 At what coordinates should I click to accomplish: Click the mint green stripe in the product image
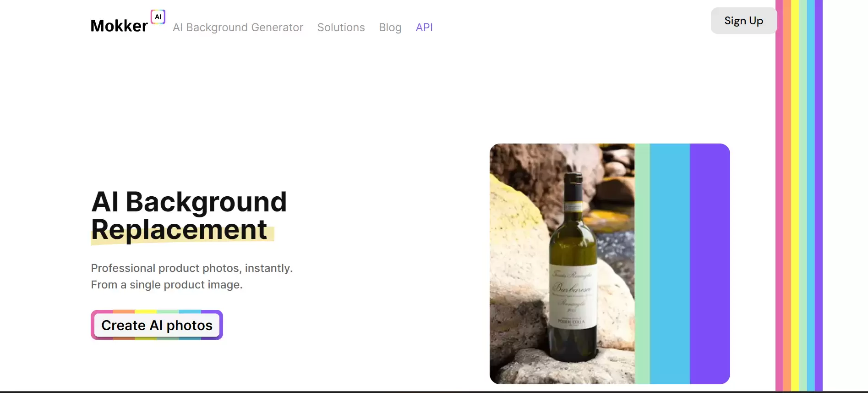(x=642, y=264)
